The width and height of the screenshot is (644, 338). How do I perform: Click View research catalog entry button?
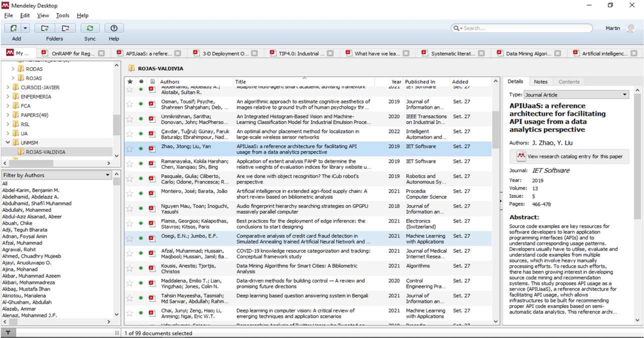point(570,156)
